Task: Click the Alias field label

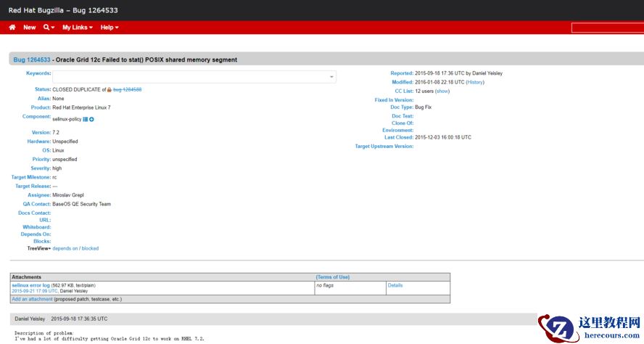Action: pyautogui.click(x=44, y=99)
